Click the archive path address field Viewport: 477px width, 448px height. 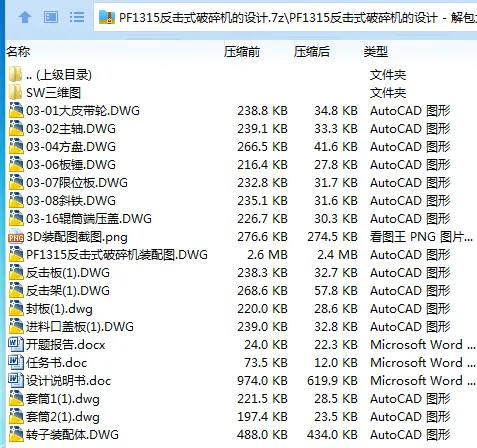point(285,17)
